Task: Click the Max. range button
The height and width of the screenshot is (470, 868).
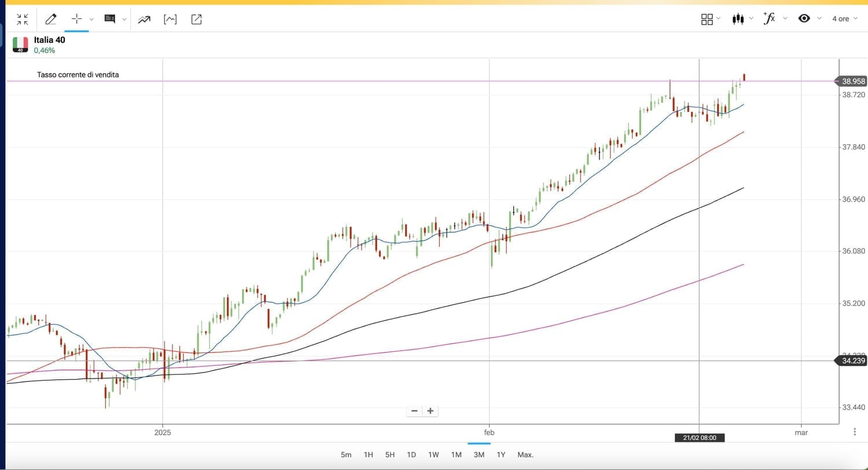Action: pos(525,454)
